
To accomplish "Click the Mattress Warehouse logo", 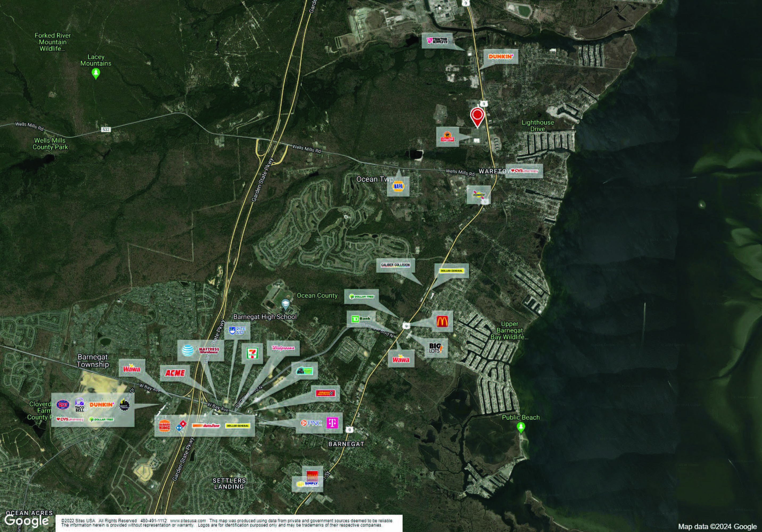I will [209, 351].
